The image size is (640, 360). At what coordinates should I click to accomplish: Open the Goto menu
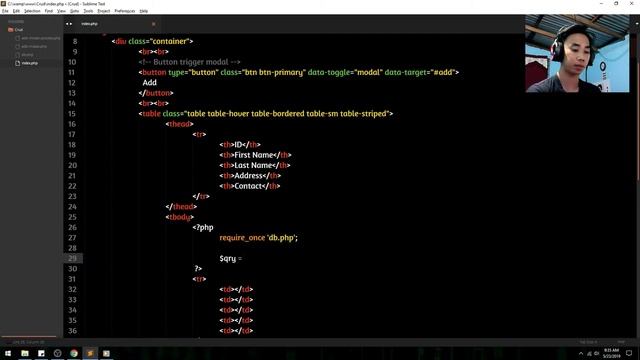coord(75,11)
